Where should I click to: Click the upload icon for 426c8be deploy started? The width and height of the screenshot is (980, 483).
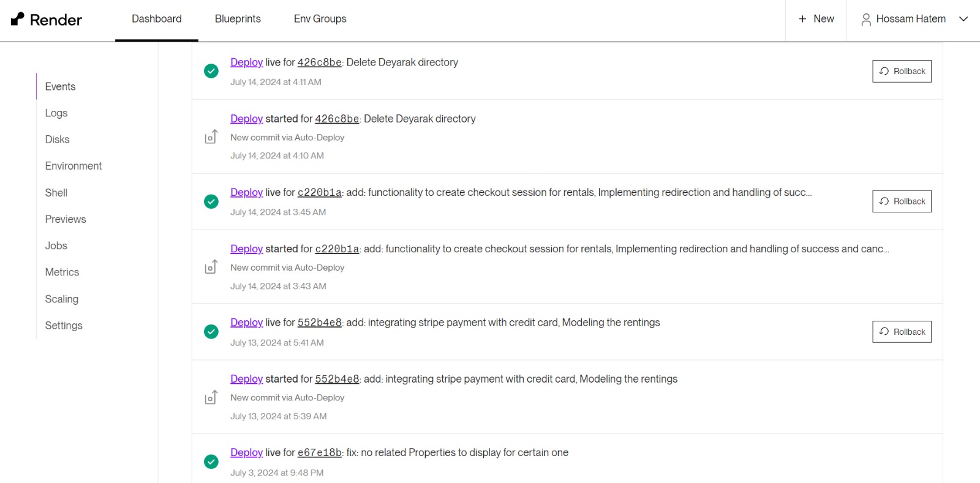click(211, 137)
